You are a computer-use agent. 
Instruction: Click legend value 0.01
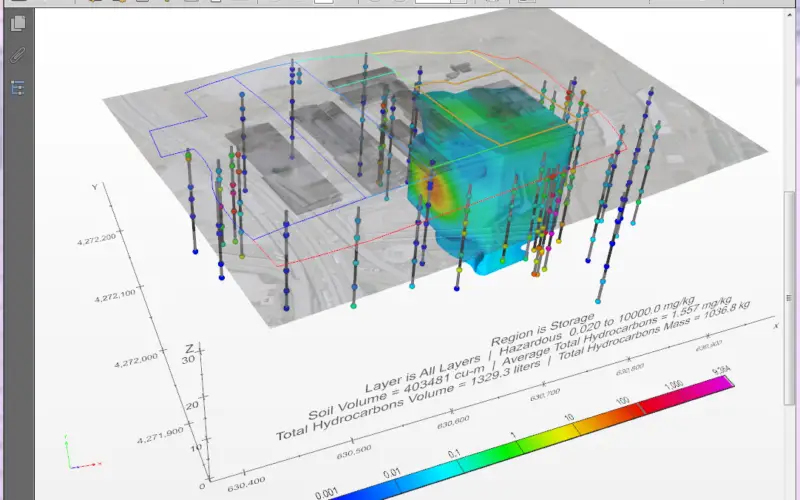392,473
